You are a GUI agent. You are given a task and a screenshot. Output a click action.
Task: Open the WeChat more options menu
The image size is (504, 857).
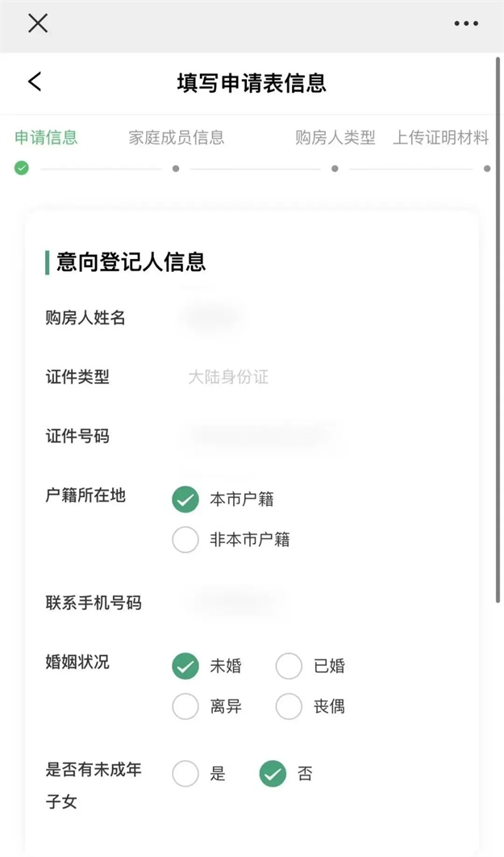[466, 23]
